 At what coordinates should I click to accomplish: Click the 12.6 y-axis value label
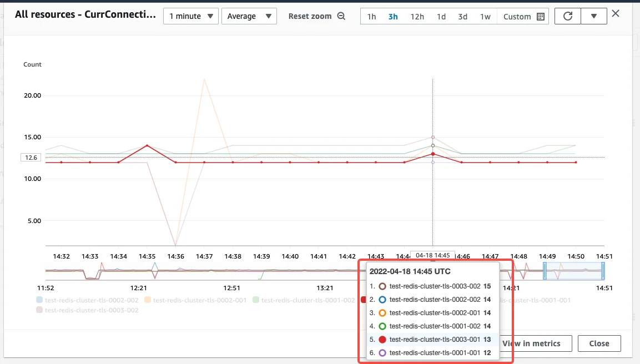point(31,158)
